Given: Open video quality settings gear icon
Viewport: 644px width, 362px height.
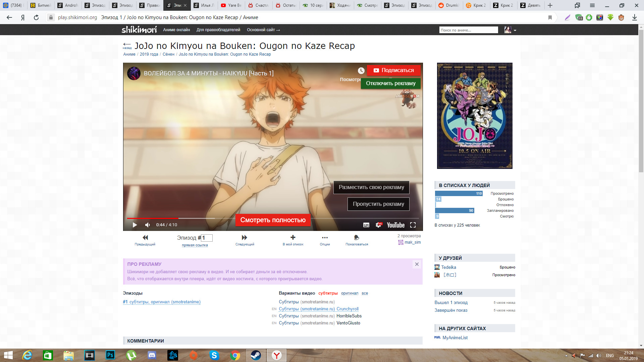Looking at the screenshot, I should coord(378,225).
